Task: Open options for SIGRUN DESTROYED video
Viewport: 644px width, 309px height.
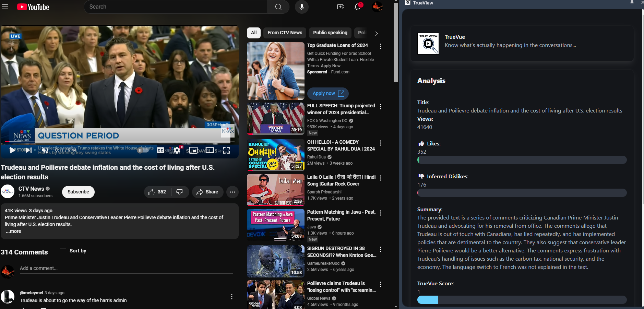Action: [381, 249]
